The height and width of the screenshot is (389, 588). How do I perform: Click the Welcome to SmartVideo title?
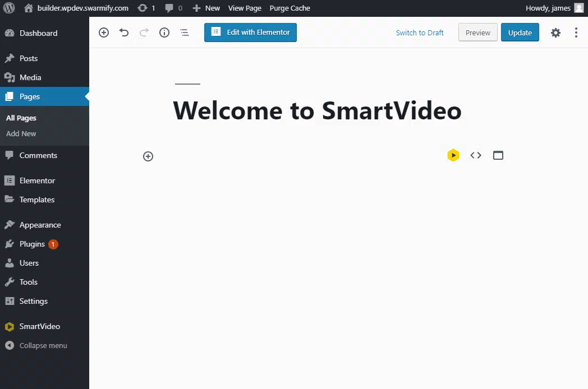point(317,110)
